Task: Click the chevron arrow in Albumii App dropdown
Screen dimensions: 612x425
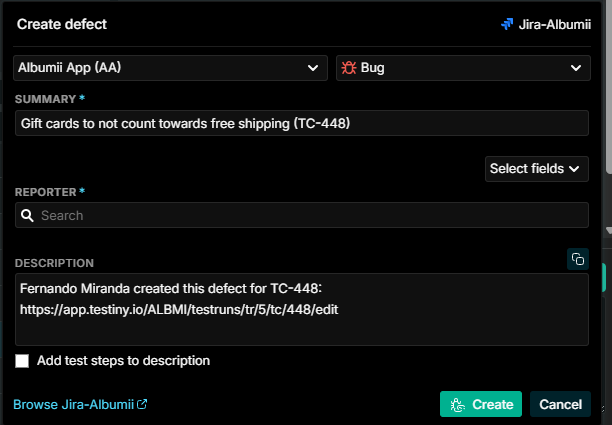Action: (313, 68)
